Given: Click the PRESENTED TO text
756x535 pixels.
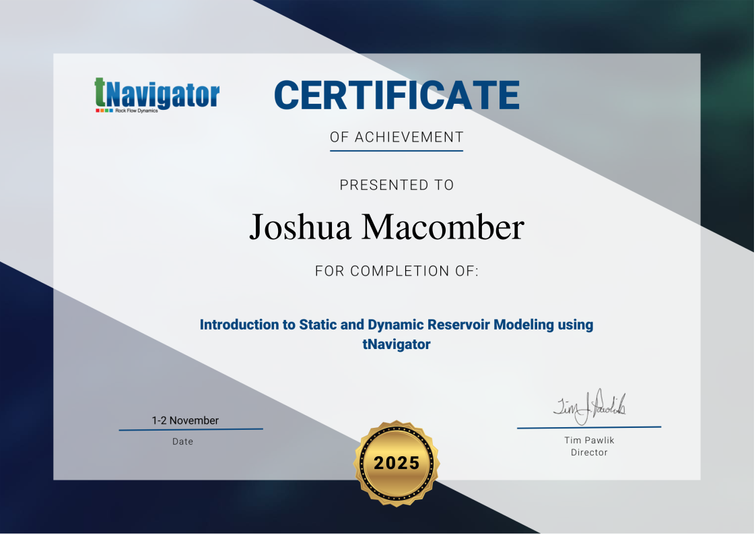Looking at the screenshot, I should click(397, 185).
